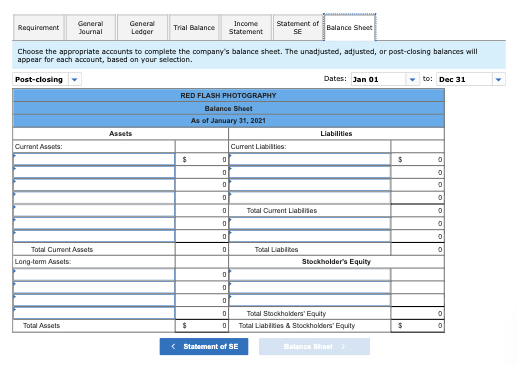The image size is (517, 365).
Task: Click the disabled Balance Sheet next button
Action: [x=314, y=347]
